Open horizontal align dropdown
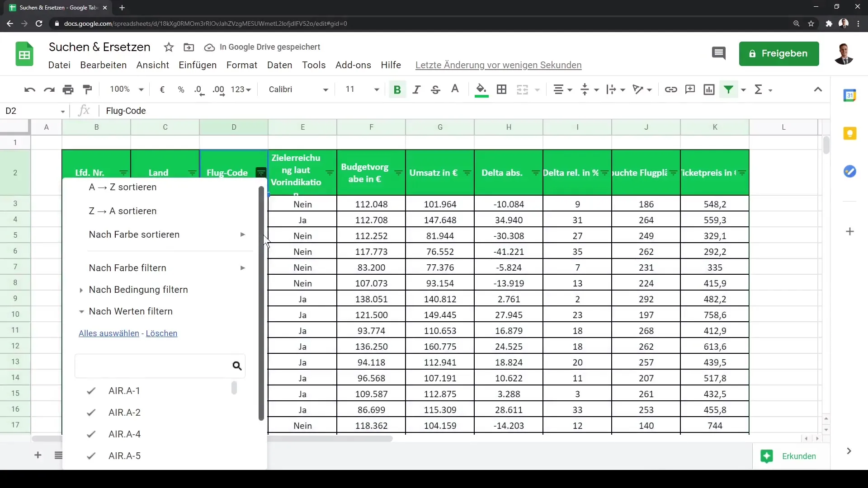The image size is (868, 488). tap(563, 89)
